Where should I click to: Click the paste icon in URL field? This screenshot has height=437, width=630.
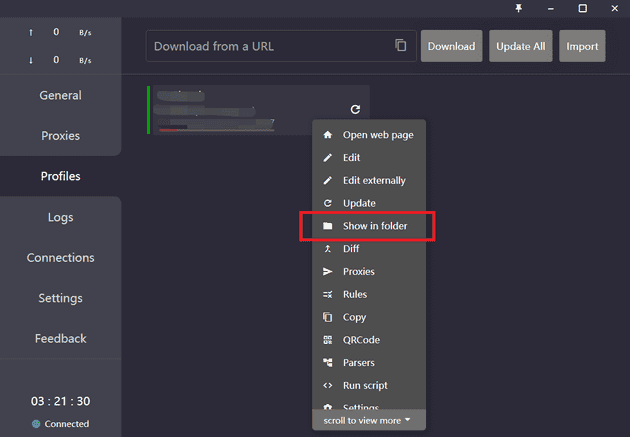(x=401, y=46)
